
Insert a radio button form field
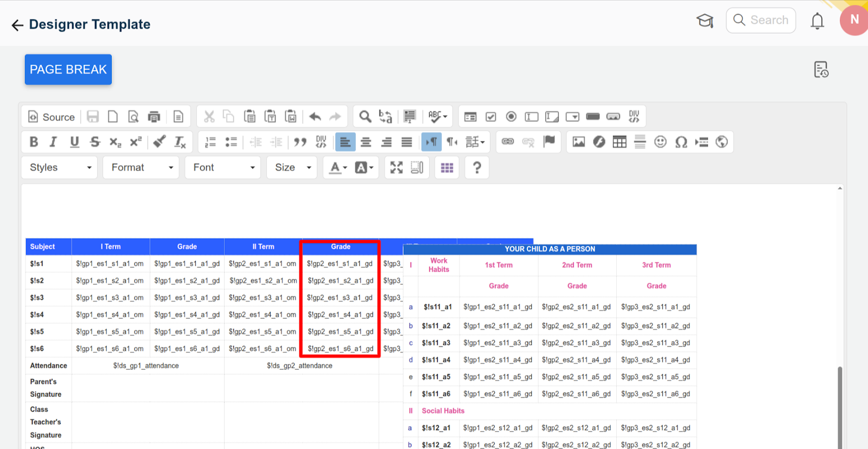511,117
